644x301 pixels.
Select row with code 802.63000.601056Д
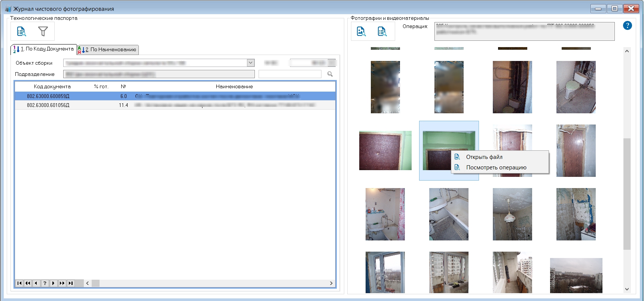(48, 105)
